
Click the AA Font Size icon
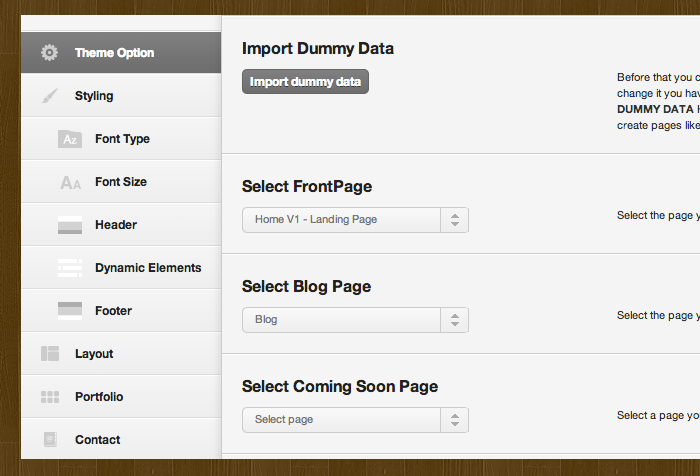(x=69, y=182)
